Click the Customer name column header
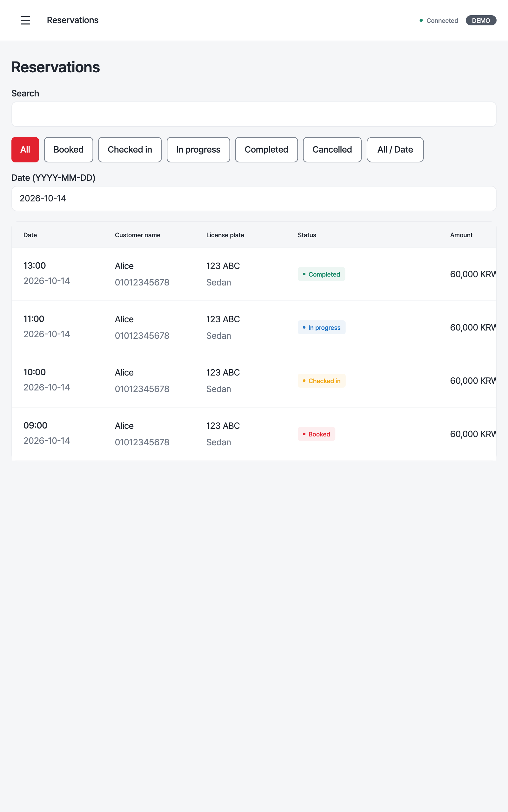This screenshot has height=812, width=508. pos(138,235)
